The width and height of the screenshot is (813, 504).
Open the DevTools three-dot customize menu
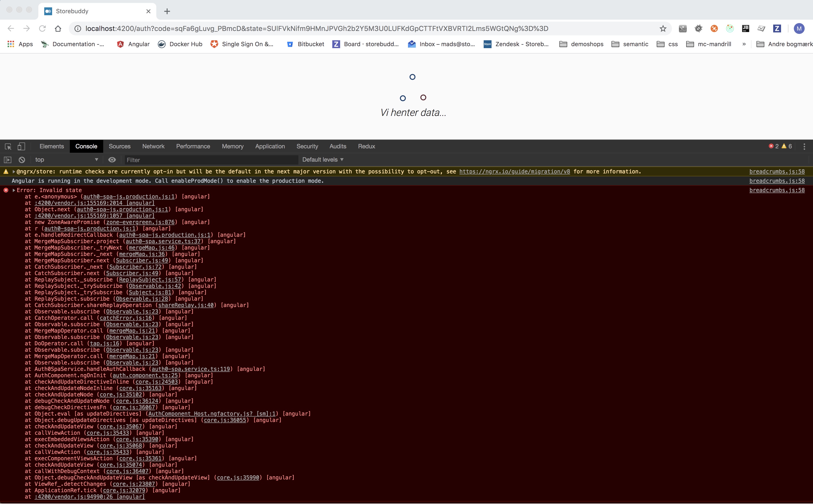point(804,146)
